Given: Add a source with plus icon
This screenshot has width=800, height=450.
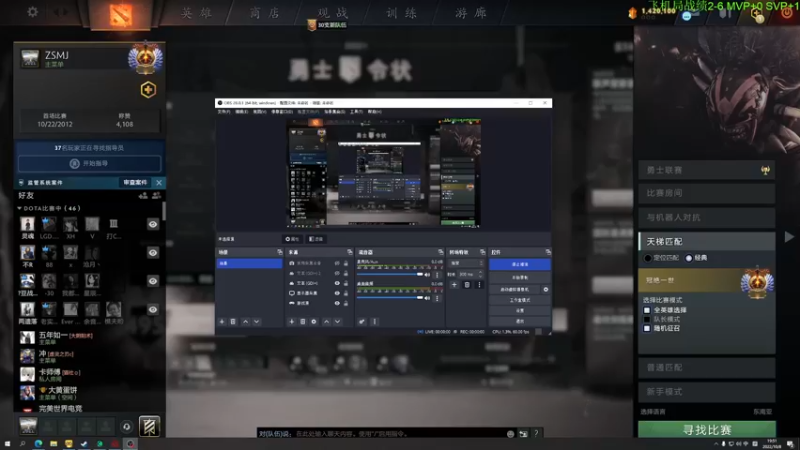Looking at the screenshot, I should (291, 322).
